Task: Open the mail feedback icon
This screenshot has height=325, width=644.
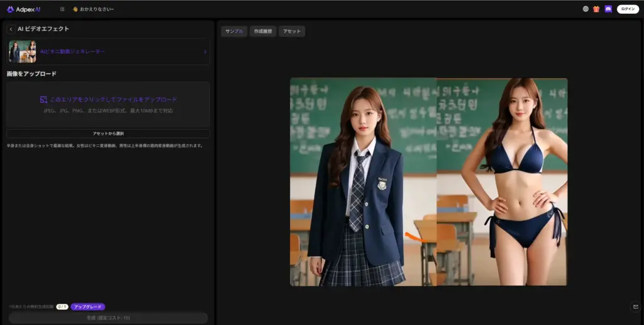Action: coord(636,307)
